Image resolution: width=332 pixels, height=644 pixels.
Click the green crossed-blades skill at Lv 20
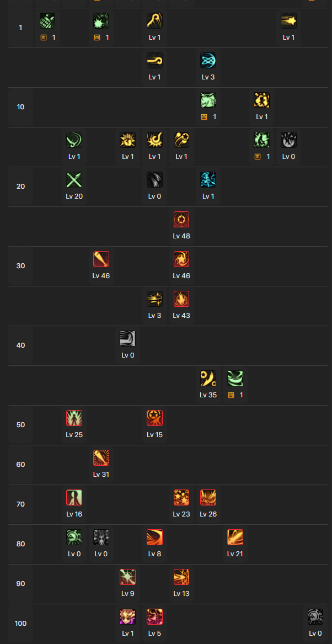[x=74, y=180]
